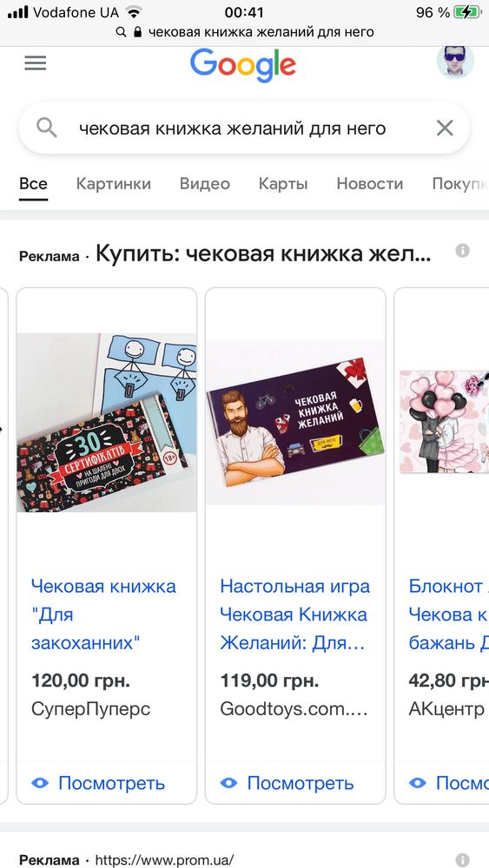
Task: Open info icon next to prom.ua ad
Action: [x=462, y=859]
